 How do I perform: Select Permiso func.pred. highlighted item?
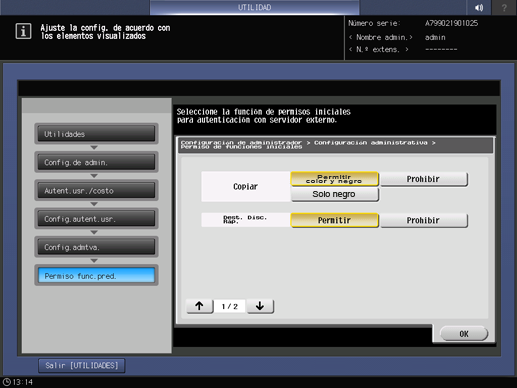[x=96, y=276]
